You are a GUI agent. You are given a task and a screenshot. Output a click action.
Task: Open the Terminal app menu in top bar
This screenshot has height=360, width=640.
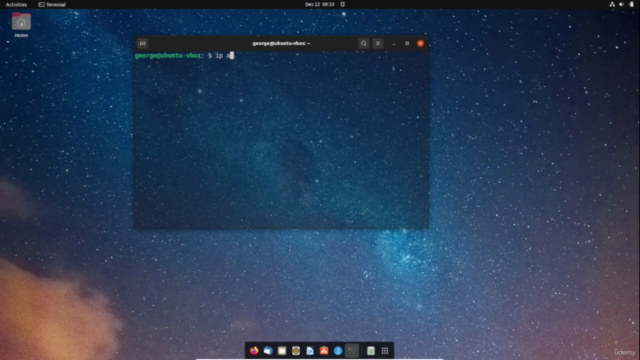coord(52,4)
